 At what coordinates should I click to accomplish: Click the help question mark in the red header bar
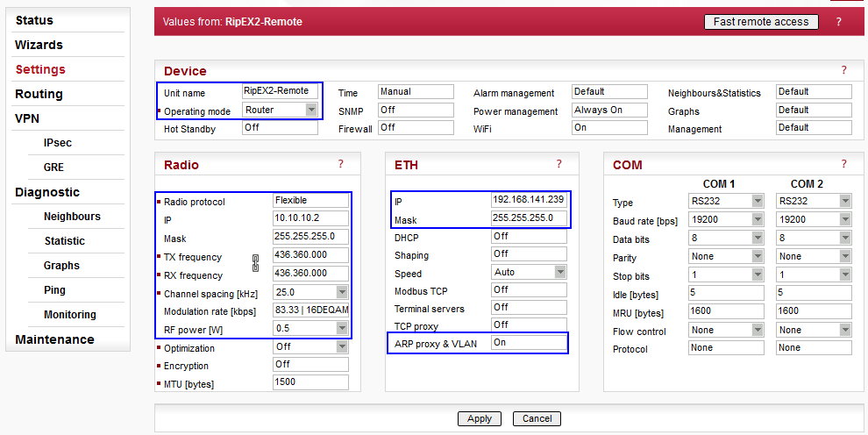[x=839, y=22]
